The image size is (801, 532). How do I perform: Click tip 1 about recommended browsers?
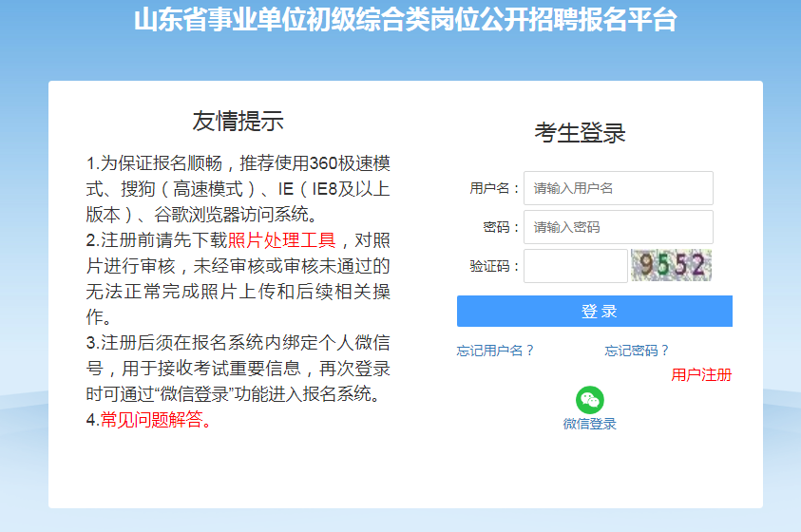238,188
